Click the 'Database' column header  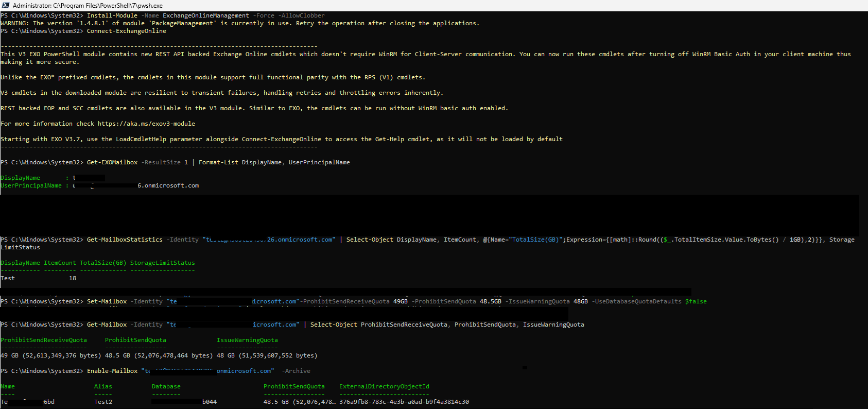point(166,386)
